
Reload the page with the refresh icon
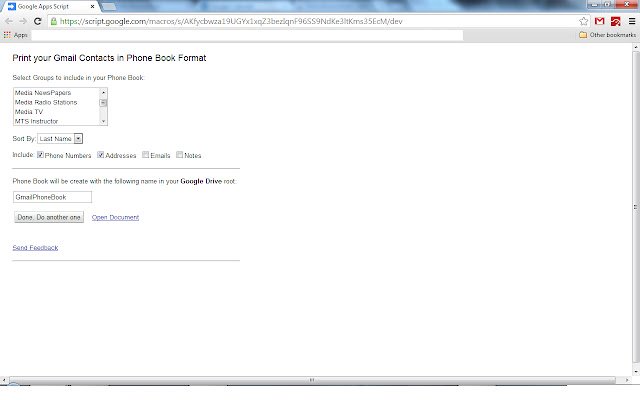38,21
